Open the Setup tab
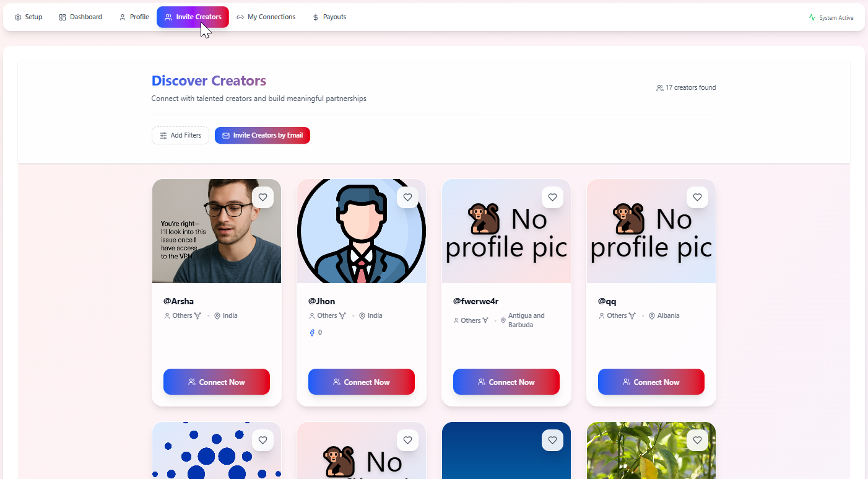 click(28, 17)
